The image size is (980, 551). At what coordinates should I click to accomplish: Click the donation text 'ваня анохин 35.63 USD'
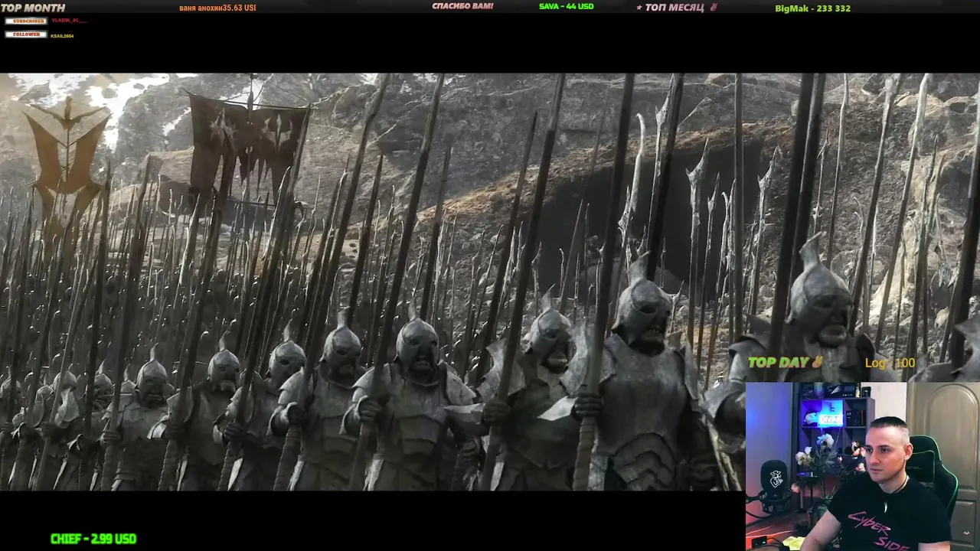tap(217, 8)
